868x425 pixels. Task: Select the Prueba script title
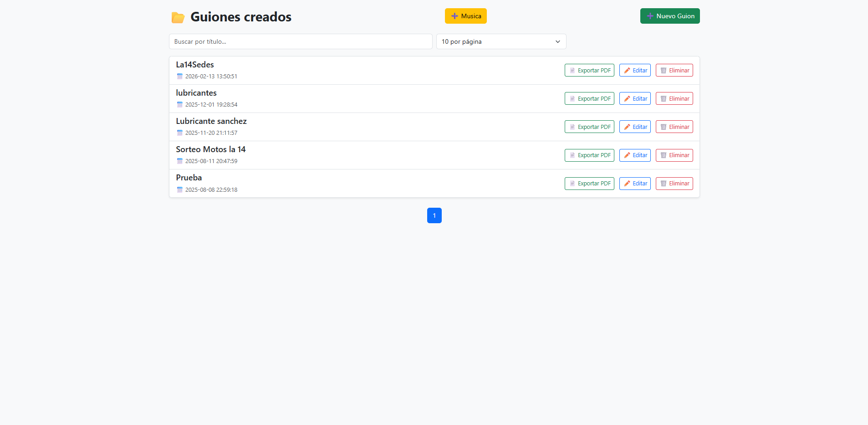pos(189,178)
